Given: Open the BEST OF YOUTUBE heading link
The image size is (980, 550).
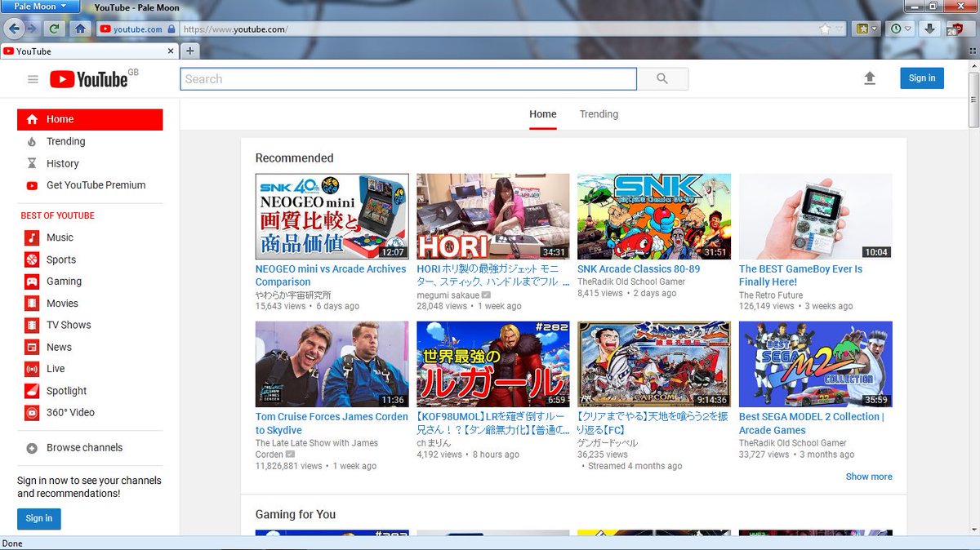Looking at the screenshot, I should (x=57, y=215).
